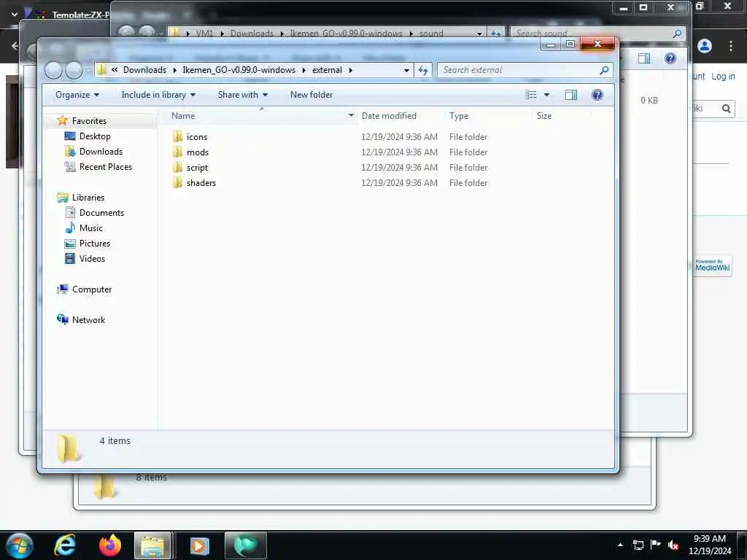Click preview pane icon in back window
The height and width of the screenshot is (560, 747).
click(644, 58)
